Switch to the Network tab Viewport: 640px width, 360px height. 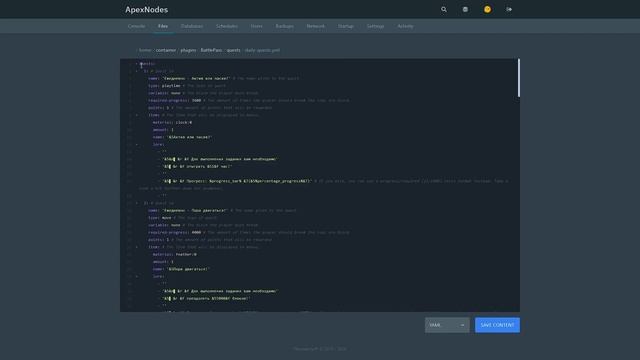pos(316,26)
